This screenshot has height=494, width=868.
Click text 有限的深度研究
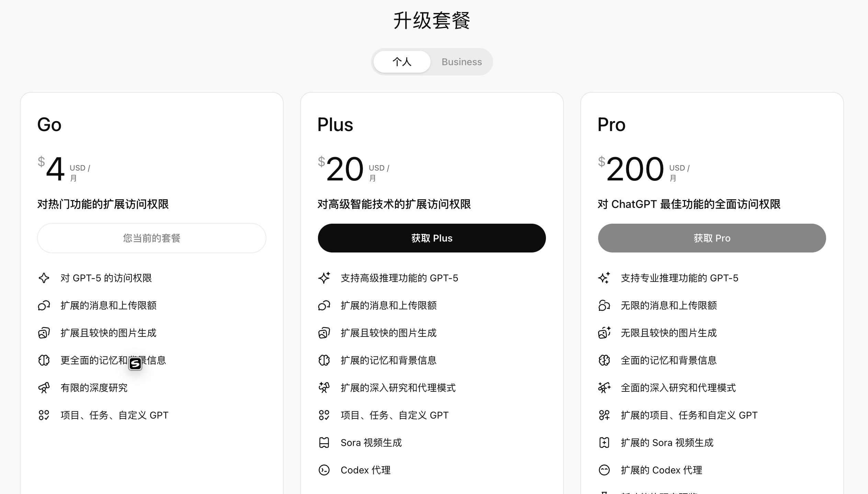click(94, 388)
